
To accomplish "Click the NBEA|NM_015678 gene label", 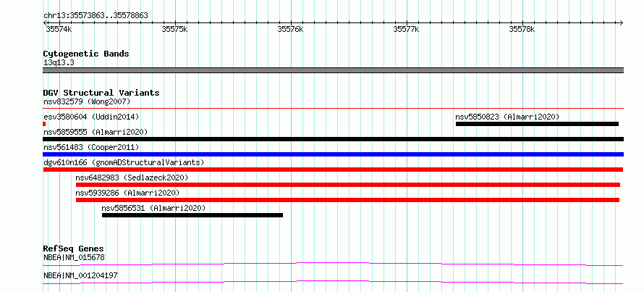I will [74, 257].
